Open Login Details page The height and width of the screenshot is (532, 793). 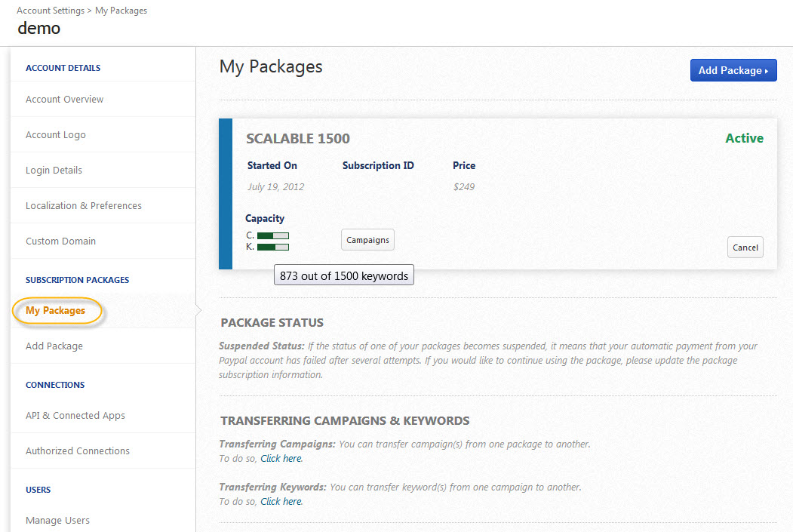[x=54, y=170]
